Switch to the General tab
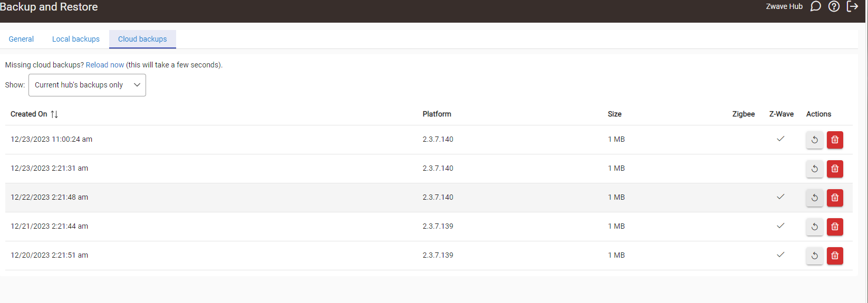Viewport: 868px width, 303px height. [21, 39]
